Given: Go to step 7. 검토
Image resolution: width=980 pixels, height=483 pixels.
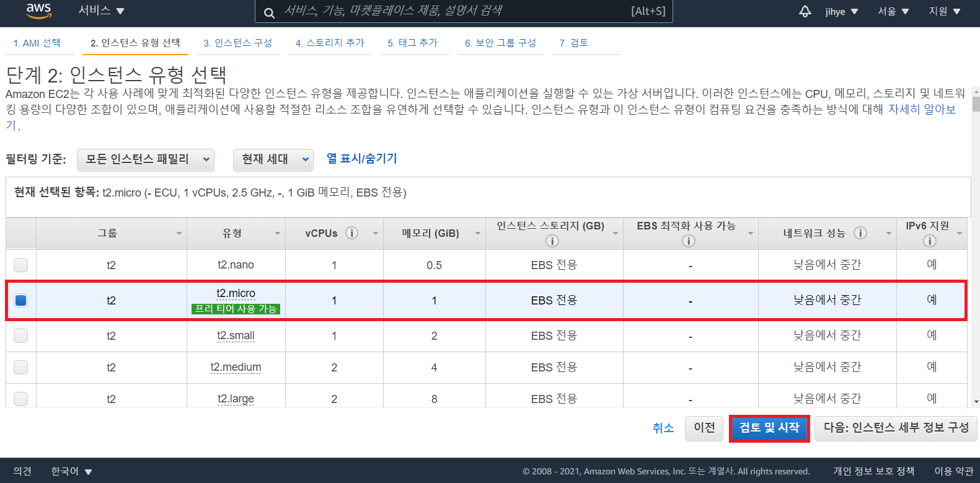Looking at the screenshot, I should click(x=574, y=43).
